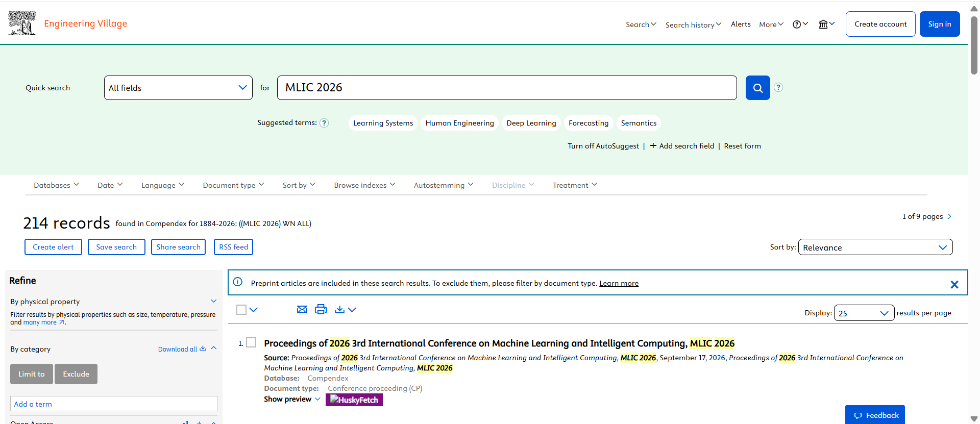Email selected records via envelope icon
Viewport: 980px width, 424px height.
(302, 310)
